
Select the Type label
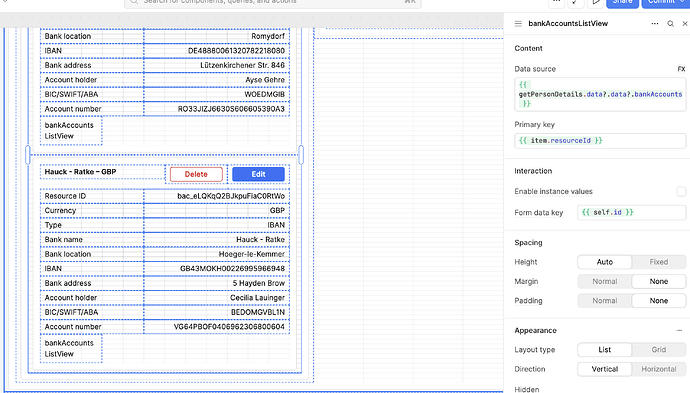coord(53,225)
